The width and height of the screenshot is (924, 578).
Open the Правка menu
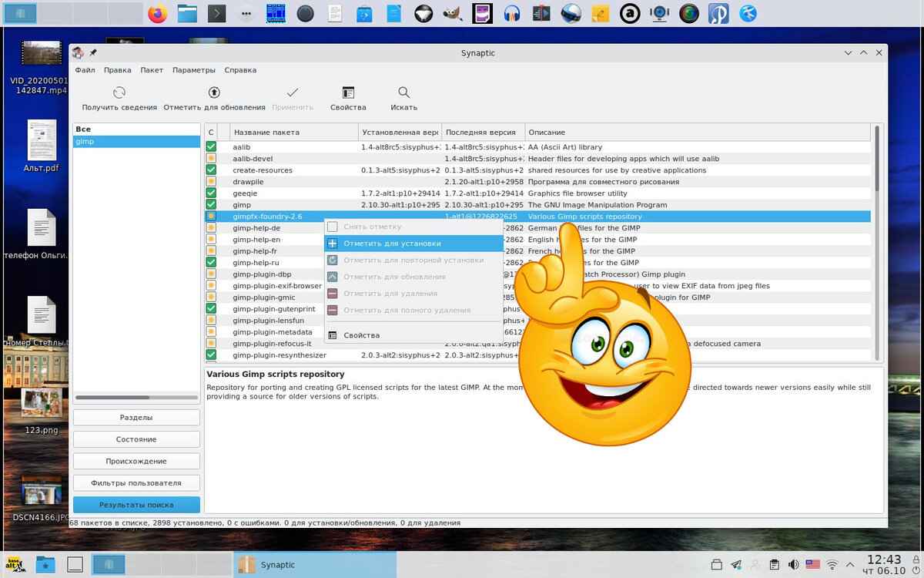coord(118,69)
